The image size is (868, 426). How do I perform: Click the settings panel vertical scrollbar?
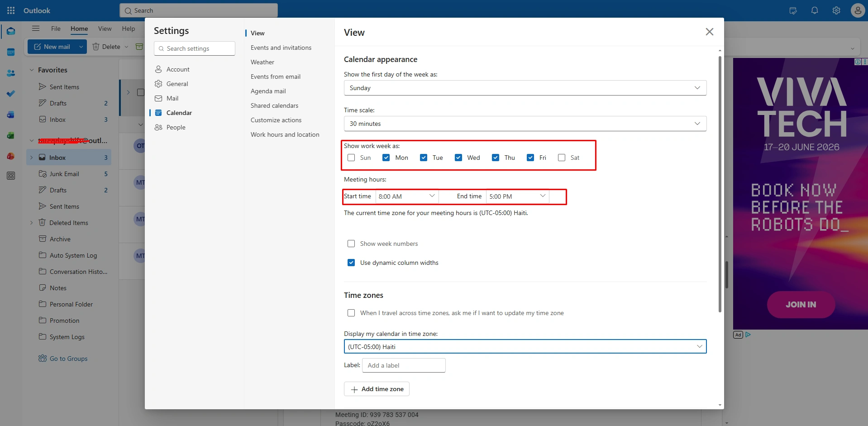click(720, 184)
